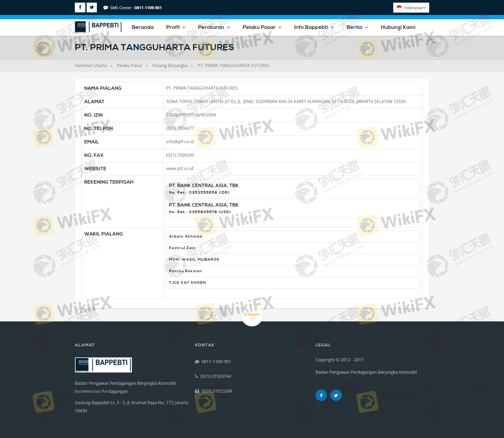Click the phone icon beside (021) 31924744
The height and width of the screenshot is (438, 504).
point(197,376)
